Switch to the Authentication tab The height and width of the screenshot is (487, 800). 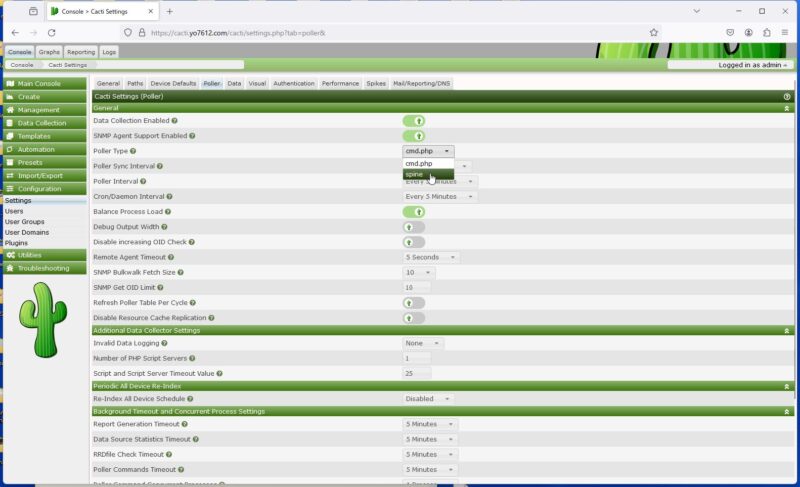[294, 84]
